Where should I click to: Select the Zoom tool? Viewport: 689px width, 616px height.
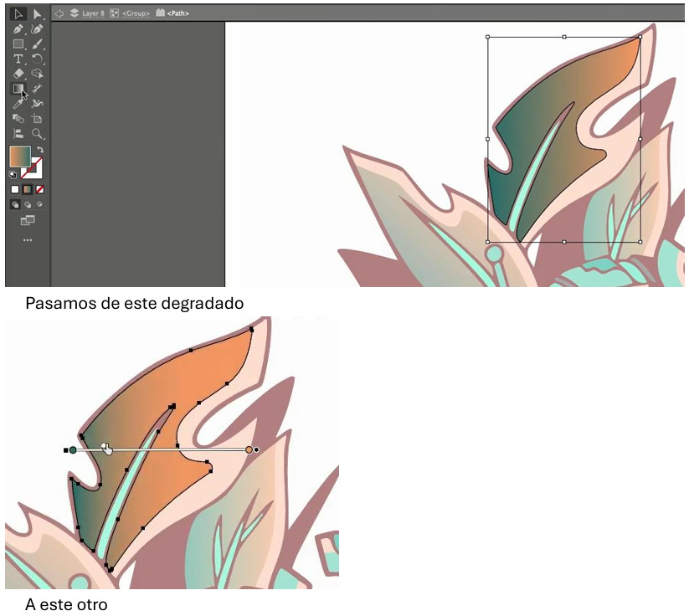click(x=38, y=134)
